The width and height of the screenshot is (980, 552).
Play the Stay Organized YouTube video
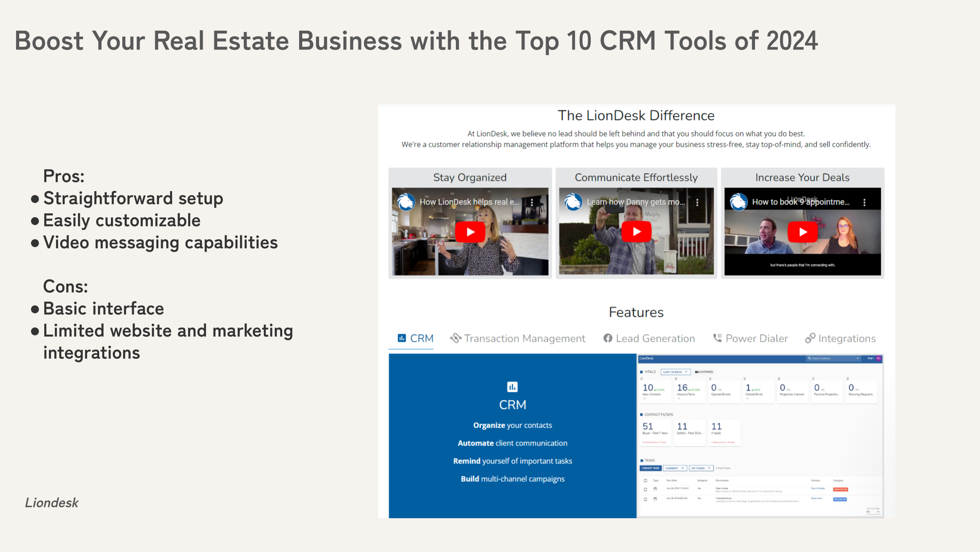470,232
